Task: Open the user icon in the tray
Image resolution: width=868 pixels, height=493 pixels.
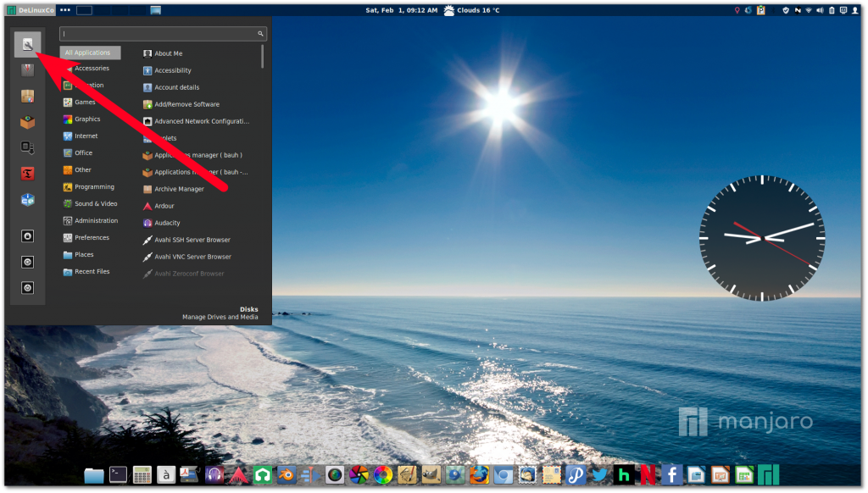Action: click(854, 10)
